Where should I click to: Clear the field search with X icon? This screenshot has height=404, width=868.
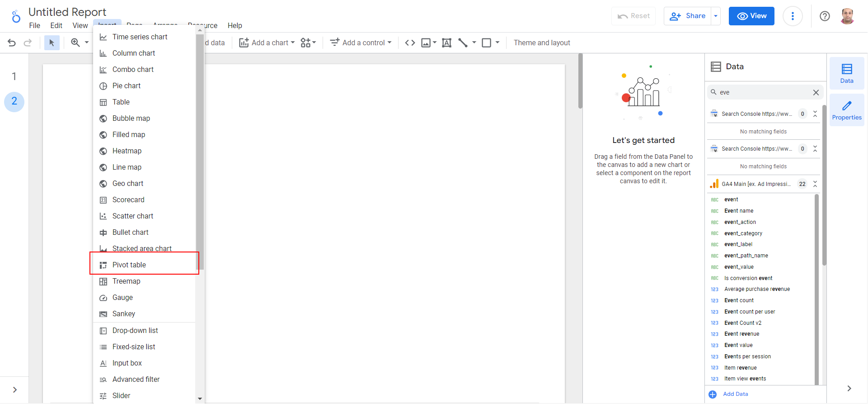816,92
